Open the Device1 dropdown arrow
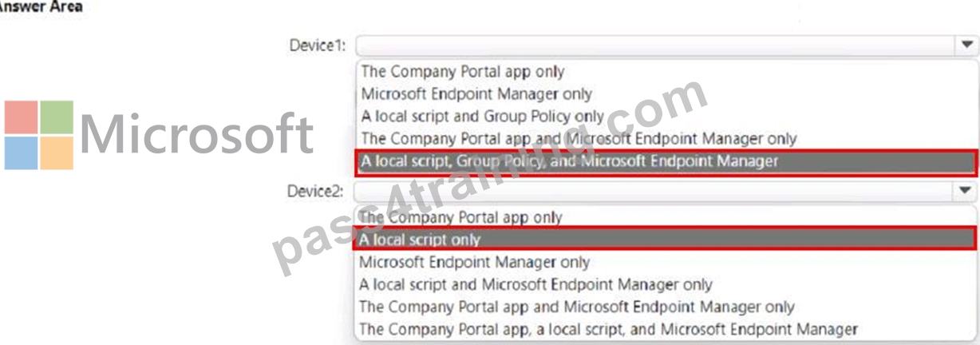 tap(965, 46)
